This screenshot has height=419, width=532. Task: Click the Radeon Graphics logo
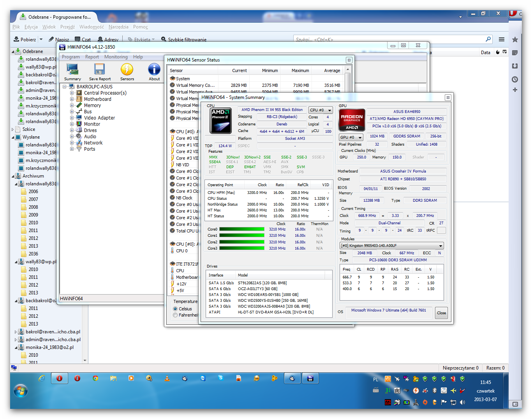coord(352,120)
